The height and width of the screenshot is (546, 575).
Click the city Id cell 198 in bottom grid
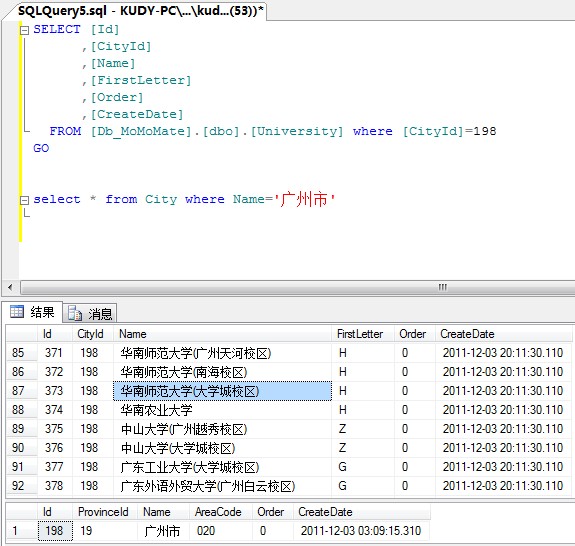click(x=55, y=531)
